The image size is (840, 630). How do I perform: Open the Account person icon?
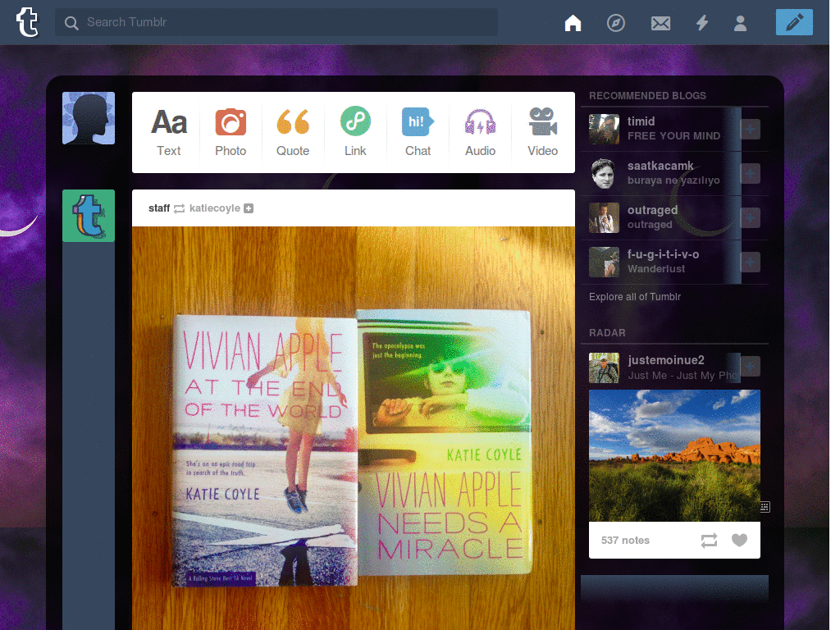pos(740,23)
